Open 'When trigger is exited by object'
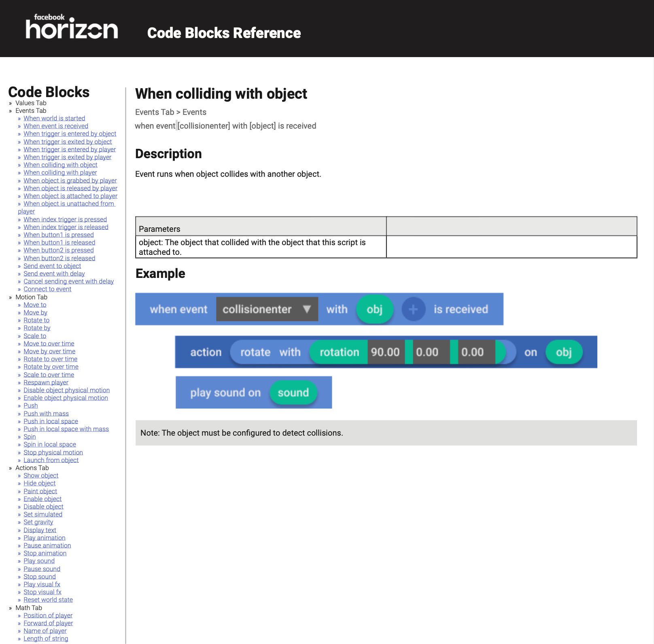 [68, 142]
